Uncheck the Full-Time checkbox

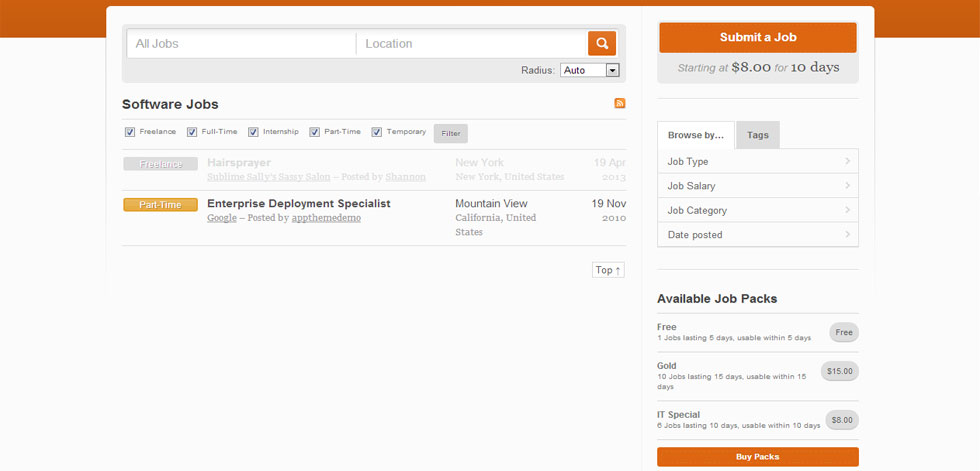click(x=192, y=132)
